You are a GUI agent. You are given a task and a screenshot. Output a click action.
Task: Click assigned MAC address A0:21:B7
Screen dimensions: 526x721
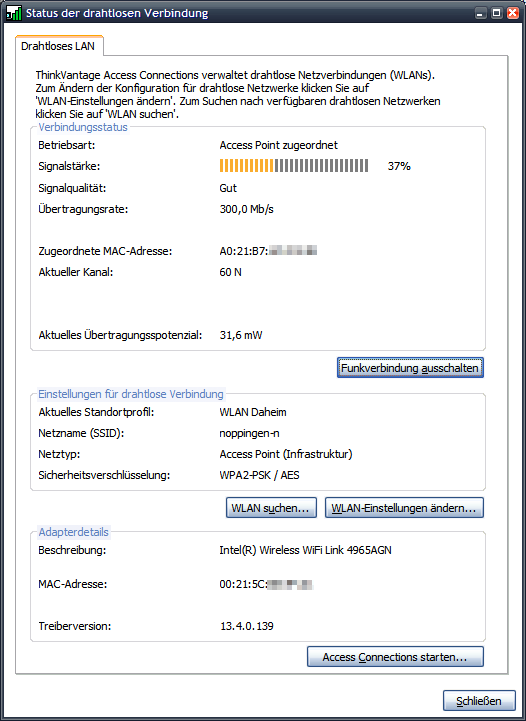click(x=269, y=251)
